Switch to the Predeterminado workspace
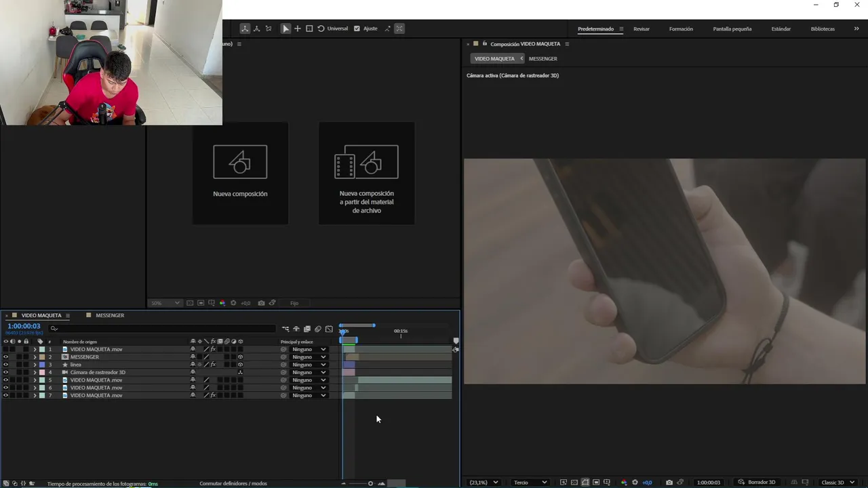Screen dimensions: 868x488 595,29
